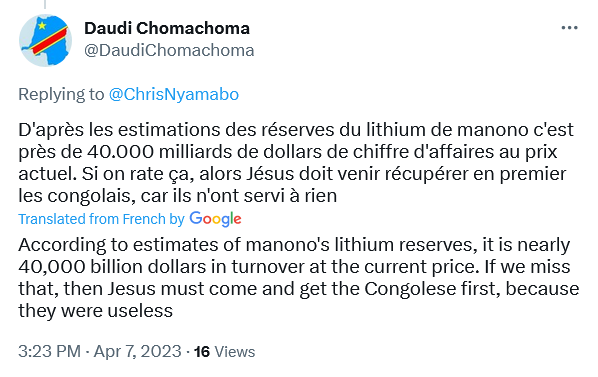598x377 pixels.
Task: Open the @DaudiChomachoma handle link
Action: point(169,50)
